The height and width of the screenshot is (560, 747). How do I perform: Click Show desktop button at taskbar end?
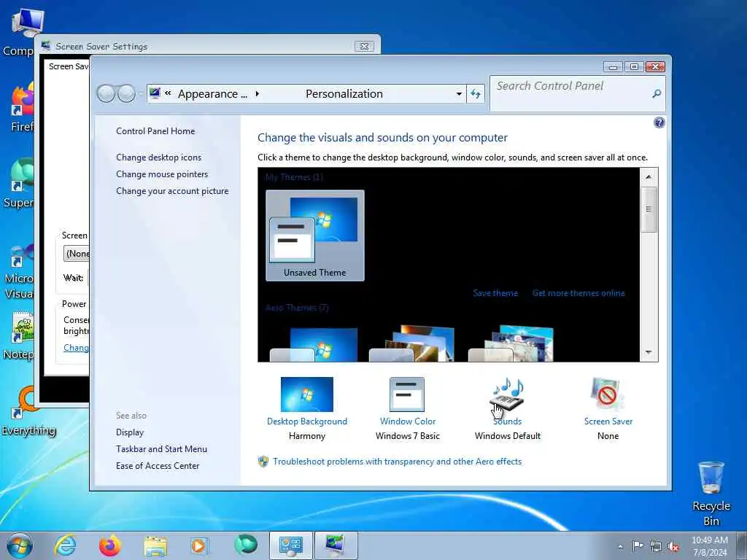click(741, 545)
